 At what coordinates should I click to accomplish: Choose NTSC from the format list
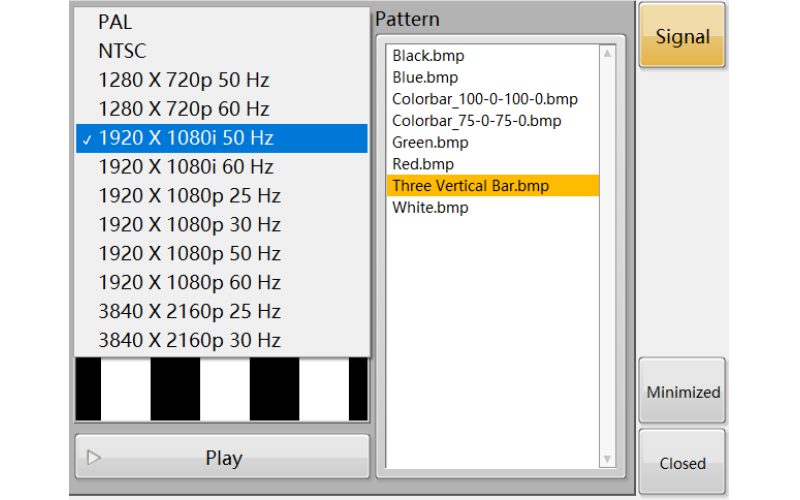(221, 51)
